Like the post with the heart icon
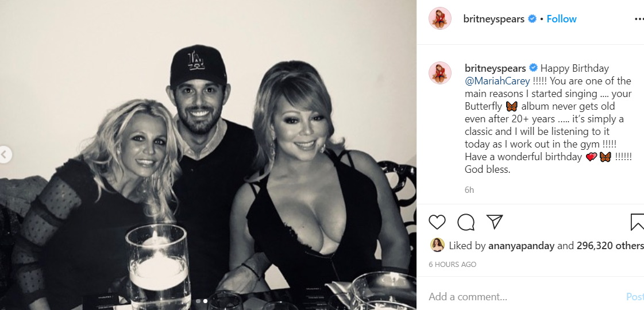644x310 pixels. [x=437, y=222]
